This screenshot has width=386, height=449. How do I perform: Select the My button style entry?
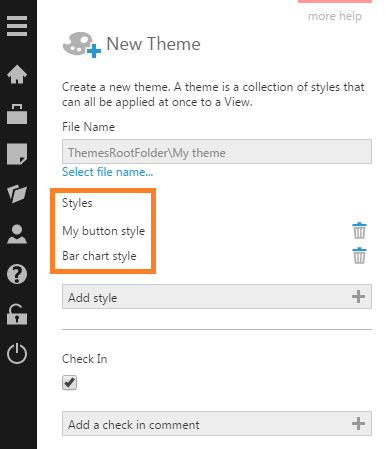(104, 231)
